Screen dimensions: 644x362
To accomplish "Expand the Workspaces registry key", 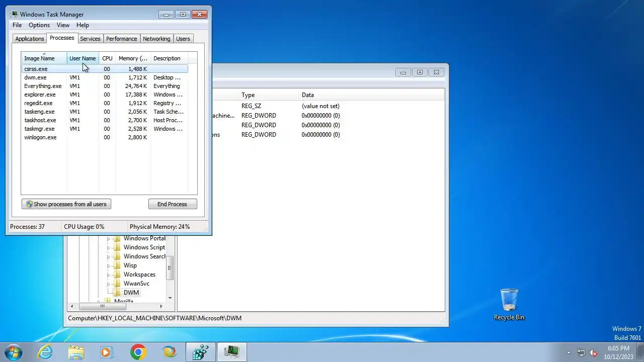I will pyautogui.click(x=108, y=275).
